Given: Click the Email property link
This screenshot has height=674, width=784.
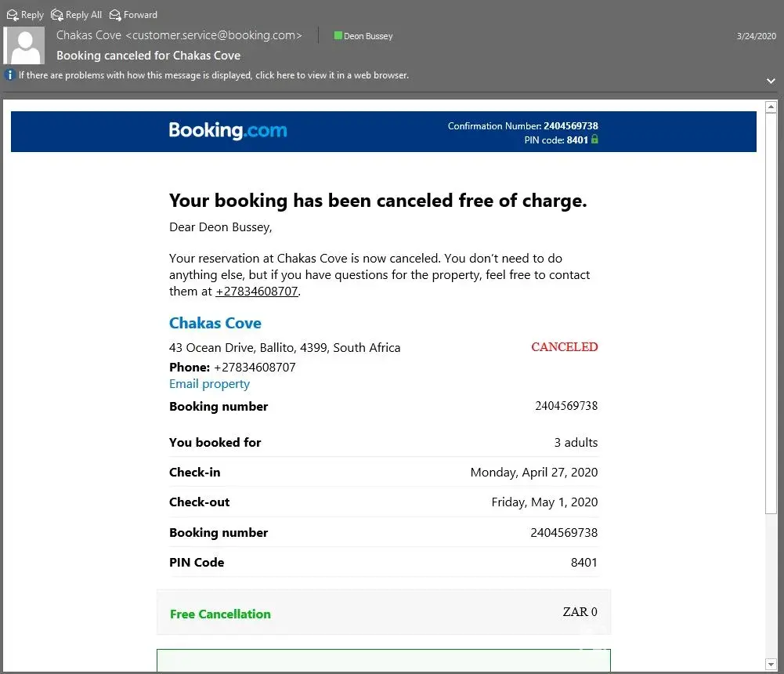Looking at the screenshot, I should [209, 384].
